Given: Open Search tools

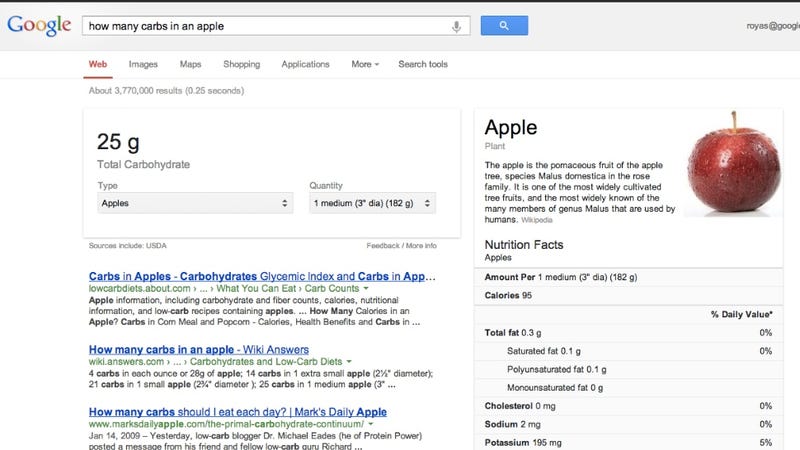Looking at the screenshot, I should (x=423, y=64).
